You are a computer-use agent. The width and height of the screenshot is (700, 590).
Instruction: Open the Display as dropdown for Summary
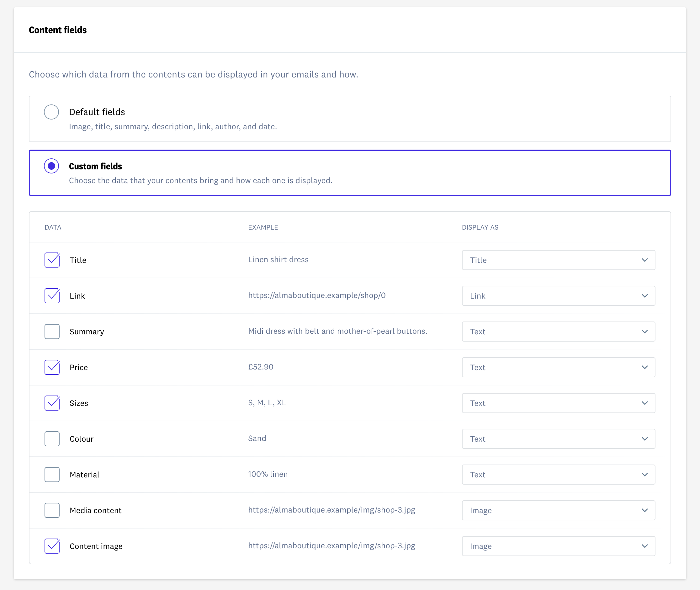pos(559,332)
